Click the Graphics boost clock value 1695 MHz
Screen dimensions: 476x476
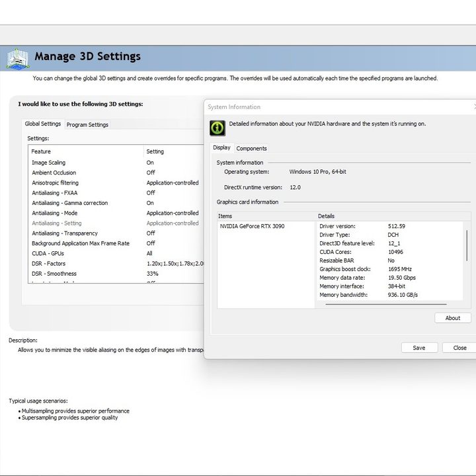pyautogui.click(x=400, y=269)
